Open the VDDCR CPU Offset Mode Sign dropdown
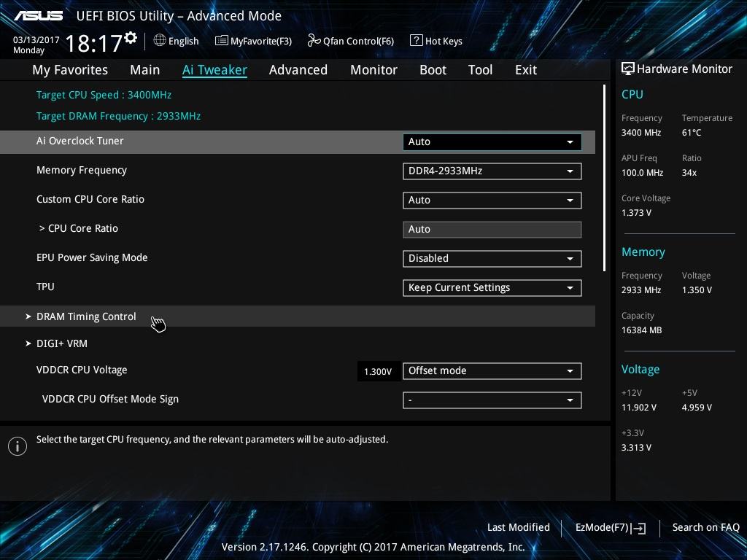747x560 pixels. pos(492,400)
